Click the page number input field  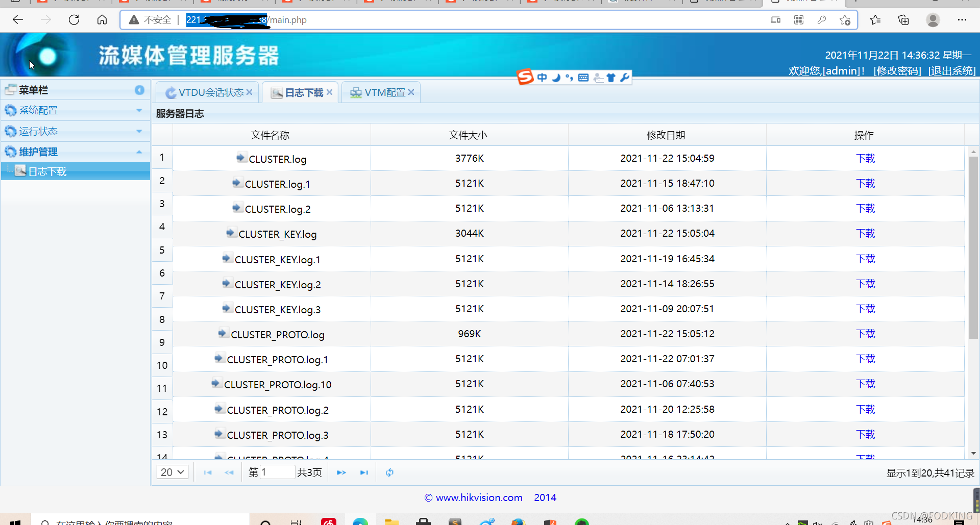tap(277, 472)
